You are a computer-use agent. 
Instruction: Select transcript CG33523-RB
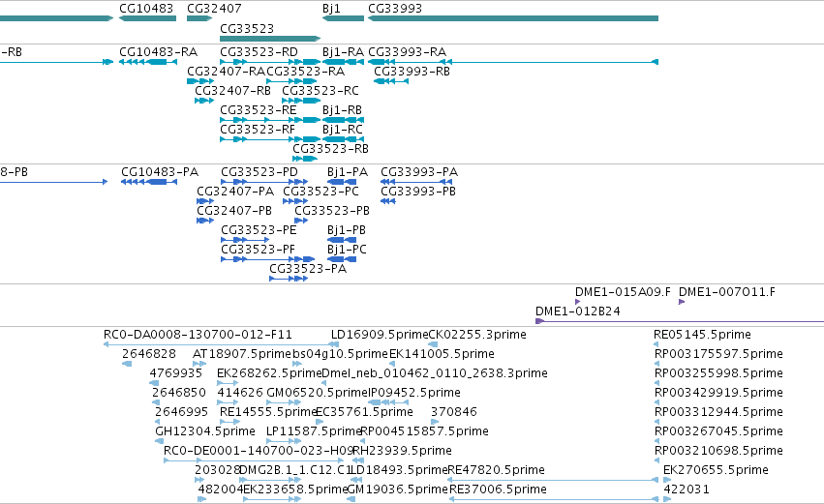(305, 159)
